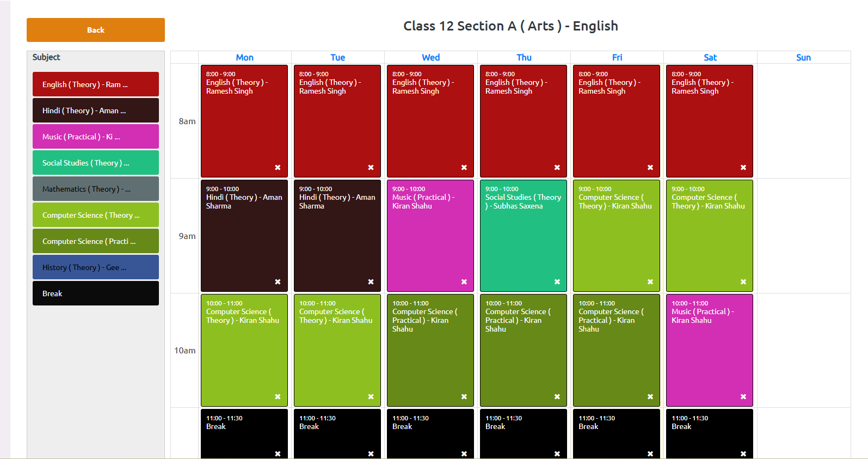Delete Saturday 8:00 English slot X icon

[743, 168]
